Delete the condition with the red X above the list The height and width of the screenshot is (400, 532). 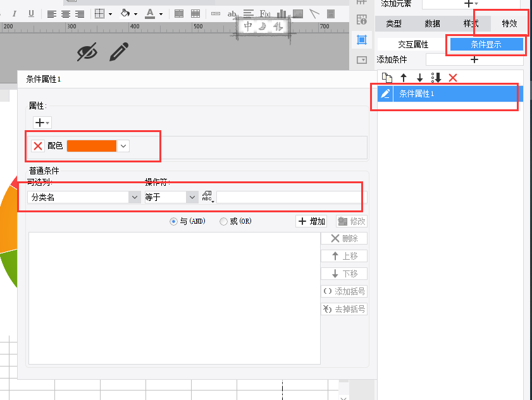452,78
